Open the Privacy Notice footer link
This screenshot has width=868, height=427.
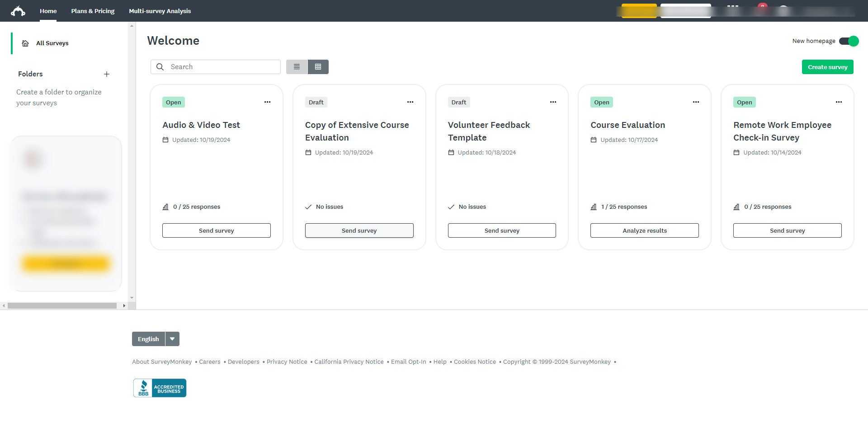[287, 362]
